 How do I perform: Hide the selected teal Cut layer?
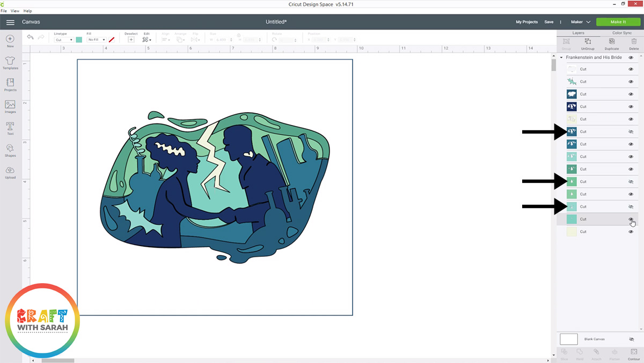point(631,219)
